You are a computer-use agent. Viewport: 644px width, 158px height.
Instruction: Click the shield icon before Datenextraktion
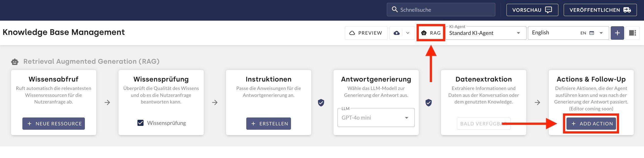(x=428, y=103)
